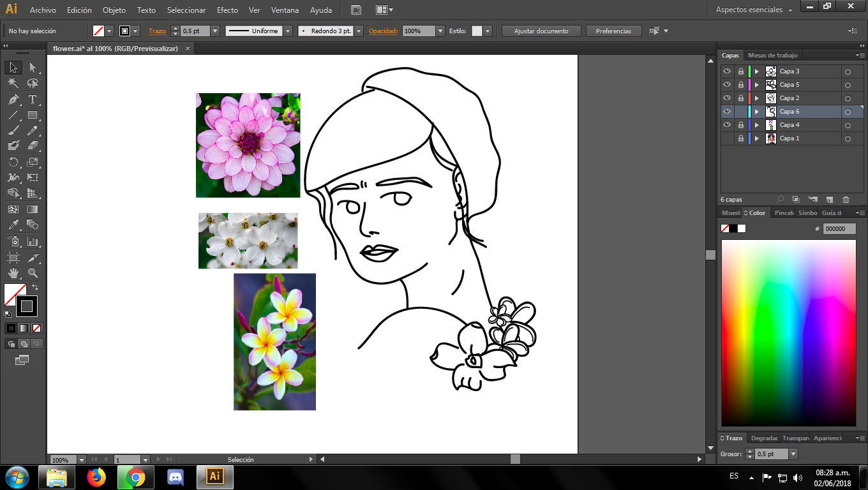Pick the Eyedropper tool
Screen dimensions: 868x490
(13, 225)
